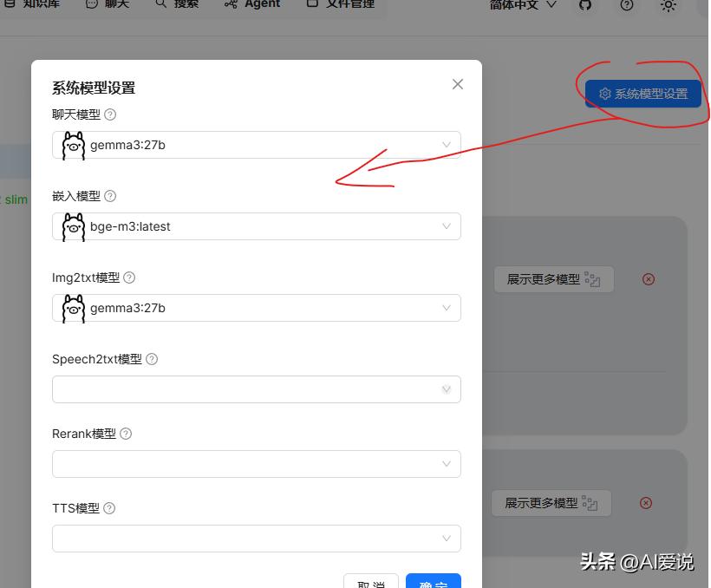Click the red delete icon beside lower 展示更多模型
711x588 pixels.
click(646, 503)
